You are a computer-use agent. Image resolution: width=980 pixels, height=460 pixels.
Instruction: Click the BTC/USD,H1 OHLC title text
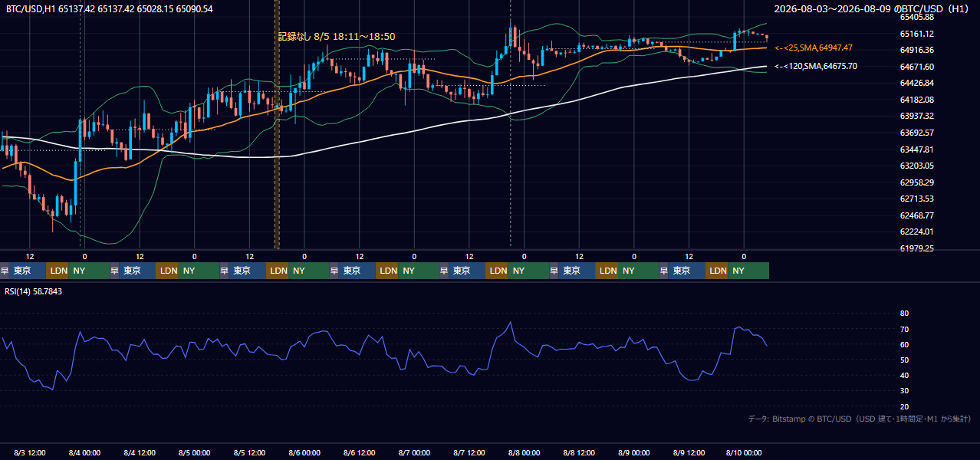[x=110, y=8]
